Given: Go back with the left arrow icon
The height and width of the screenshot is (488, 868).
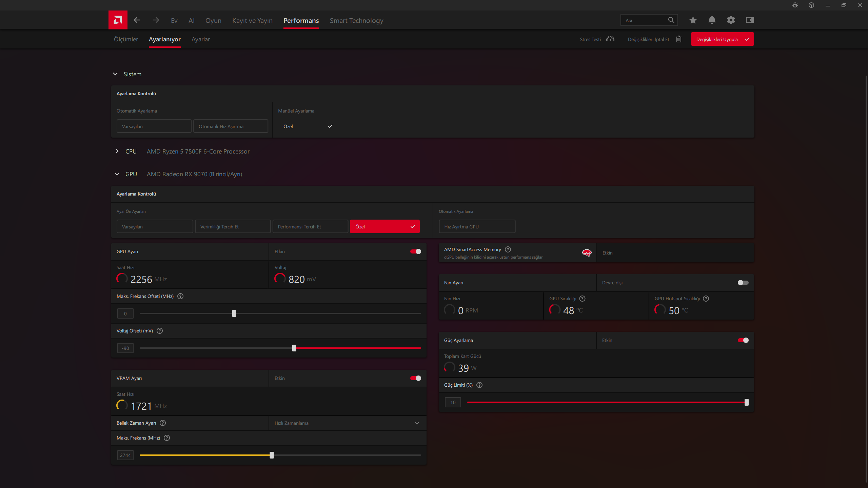Looking at the screenshot, I should pyautogui.click(x=137, y=20).
